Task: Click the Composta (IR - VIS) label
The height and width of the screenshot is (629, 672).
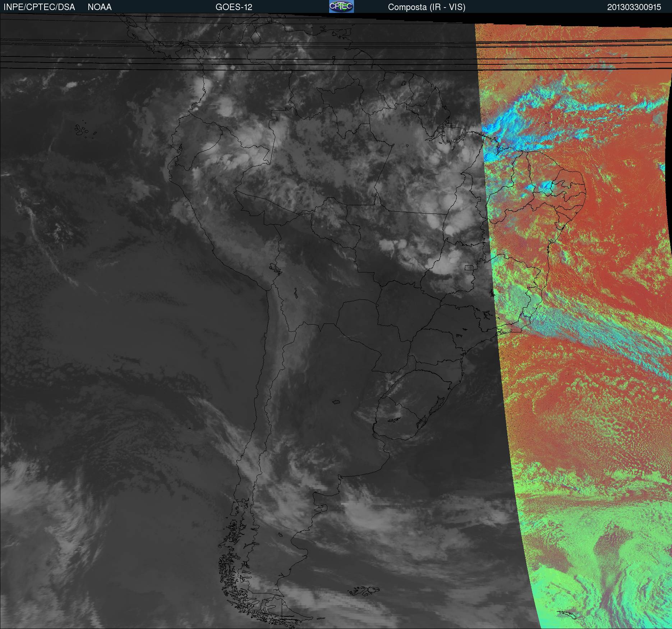Action: (427, 7)
